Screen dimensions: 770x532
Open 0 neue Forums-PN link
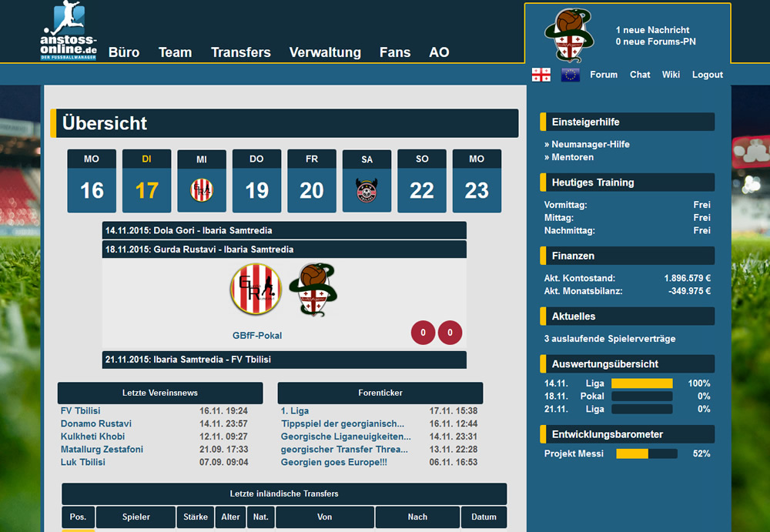coord(655,42)
